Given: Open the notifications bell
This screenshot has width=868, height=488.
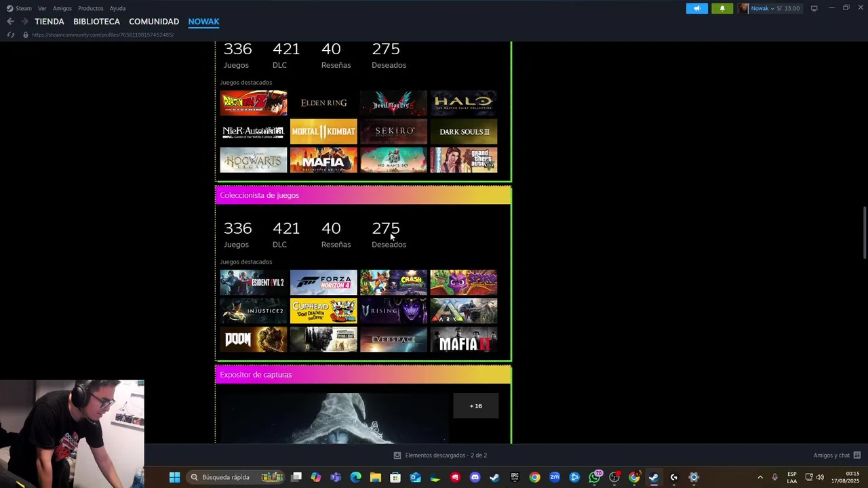Looking at the screenshot, I should (722, 8).
